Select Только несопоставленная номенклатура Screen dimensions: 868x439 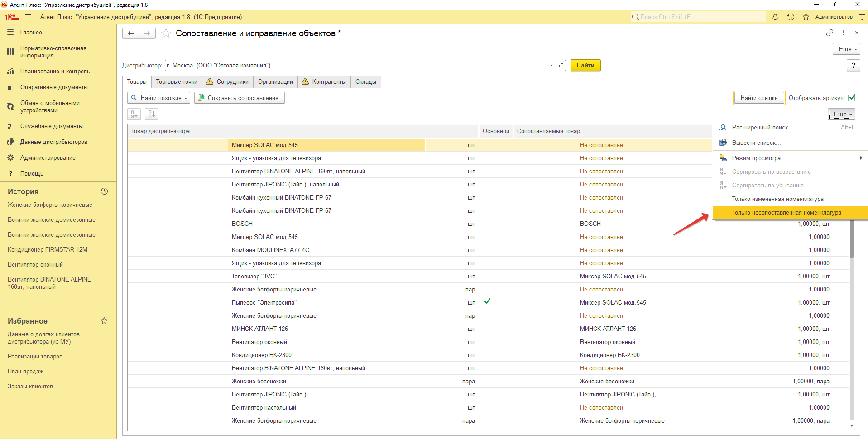tap(790, 213)
